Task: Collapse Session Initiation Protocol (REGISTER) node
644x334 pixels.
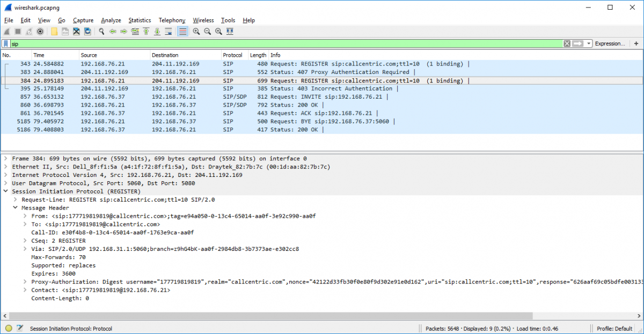Action: click(x=6, y=191)
